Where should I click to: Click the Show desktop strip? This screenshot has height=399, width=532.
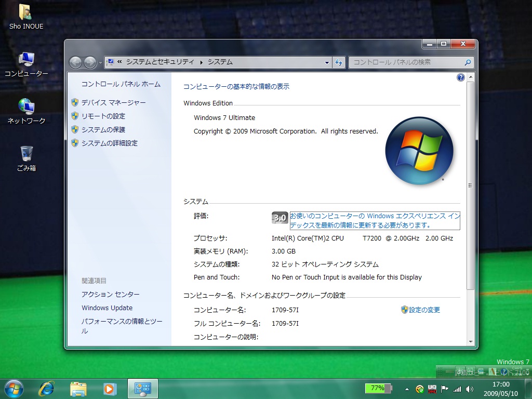[x=529, y=389]
